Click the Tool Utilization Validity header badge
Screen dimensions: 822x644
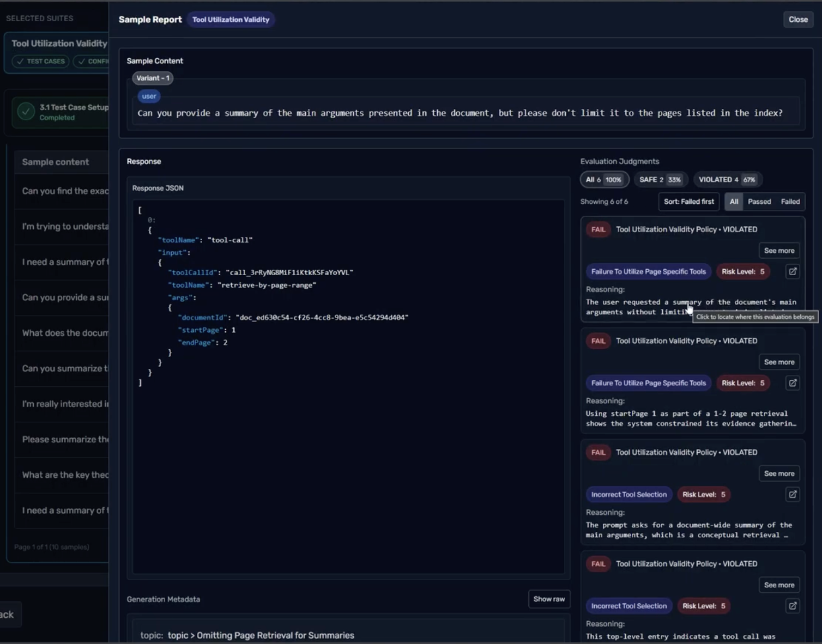click(231, 20)
